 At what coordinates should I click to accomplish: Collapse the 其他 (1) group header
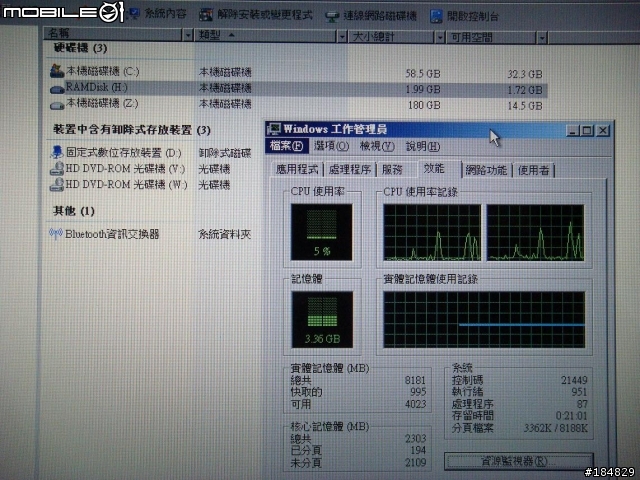(x=74, y=211)
